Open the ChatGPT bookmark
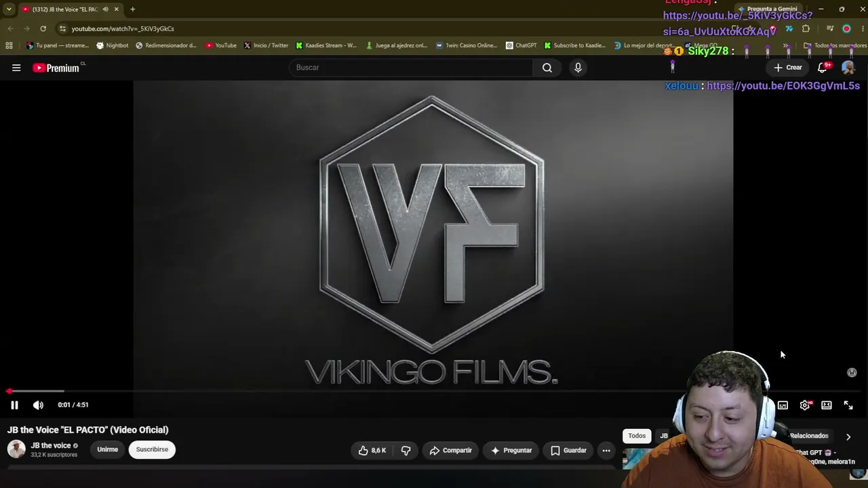Viewport: 868px width, 488px height. coord(521,45)
